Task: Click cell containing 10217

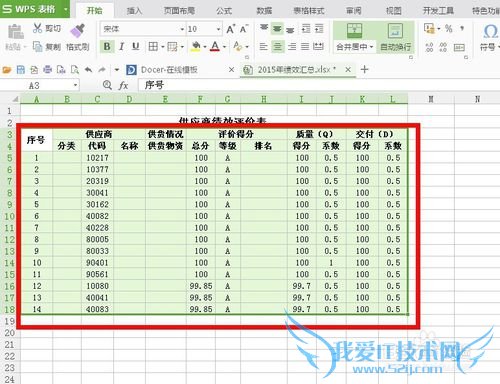Action: pyautogui.click(x=97, y=158)
